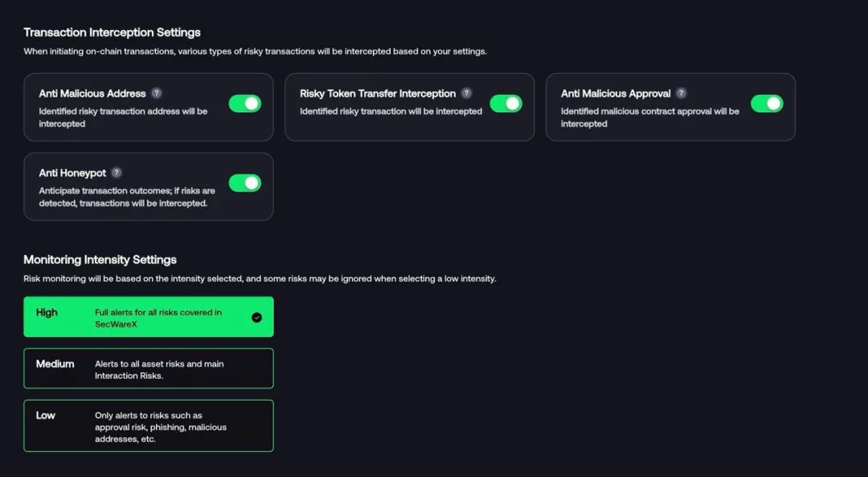Click the Anti Malicious Approval heading text
This screenshot has height=477, width=868.
(616, 93)
